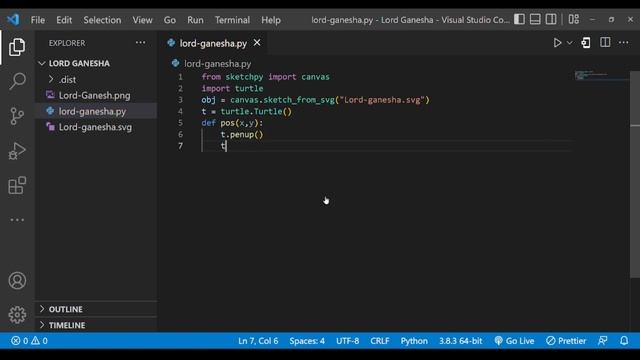Change file encoding UTF-8
This screenshot has height=360, width=640.
(x=347, y=341)
